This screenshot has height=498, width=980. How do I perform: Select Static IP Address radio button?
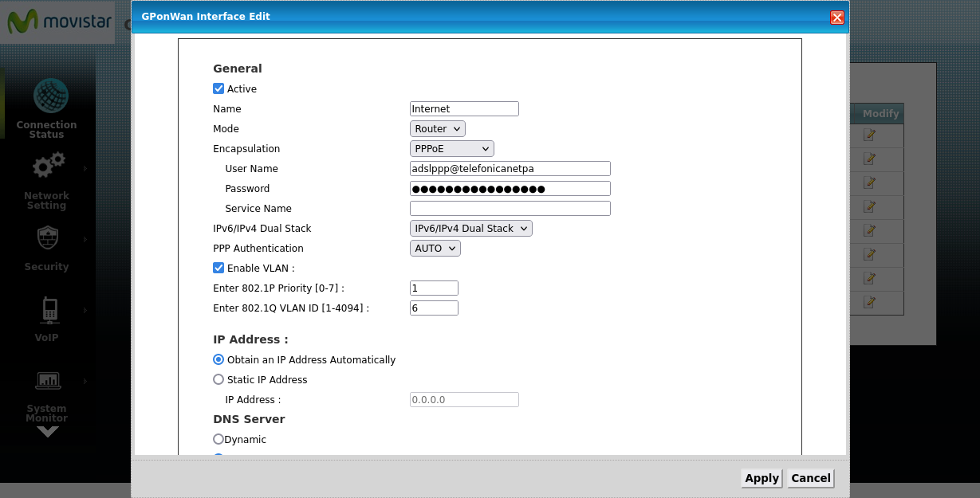click(x=218, y=379)
